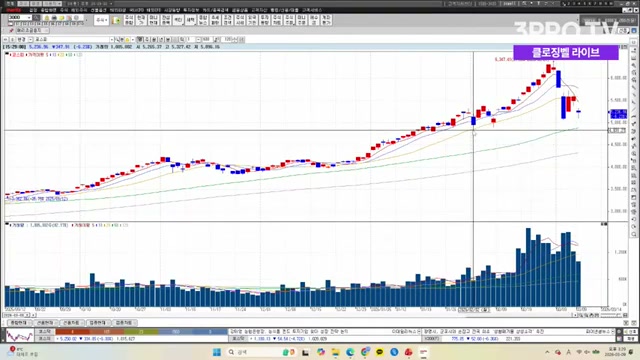
Task: Expand the 코스피 symbol name dropdown arrow
Action: (x=111, y=40)
